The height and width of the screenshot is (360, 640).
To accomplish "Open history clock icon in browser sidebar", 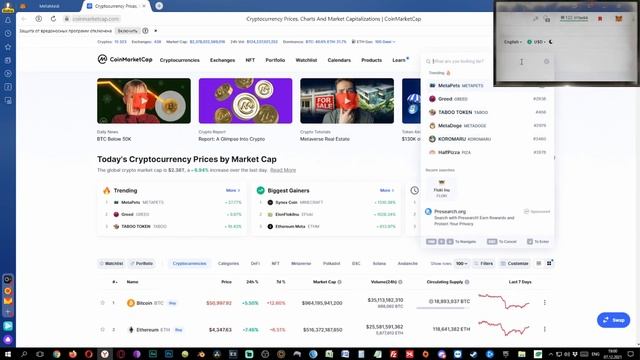I will click(x=8, y=33).
